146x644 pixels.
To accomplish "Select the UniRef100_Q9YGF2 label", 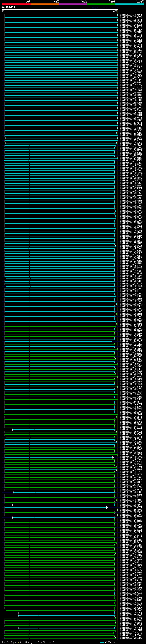I will (131, 306).
